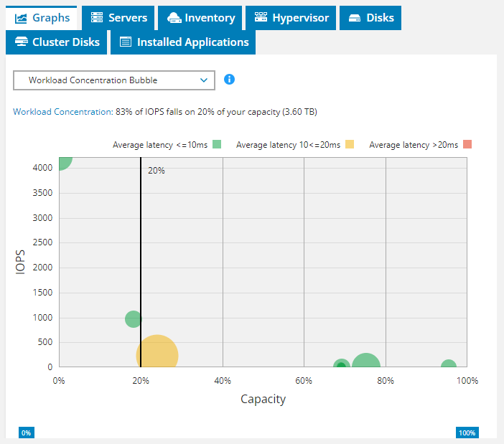Click the Inventory tab icon
Image resolution: width=504 pixels, height=444 pixels.
tap(173, 18)
